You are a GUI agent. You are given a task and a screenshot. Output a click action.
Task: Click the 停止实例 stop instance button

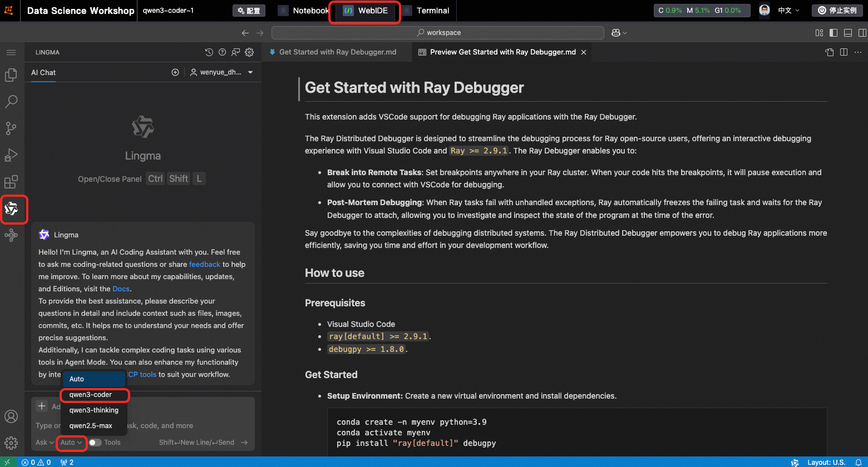coord(837,11)
